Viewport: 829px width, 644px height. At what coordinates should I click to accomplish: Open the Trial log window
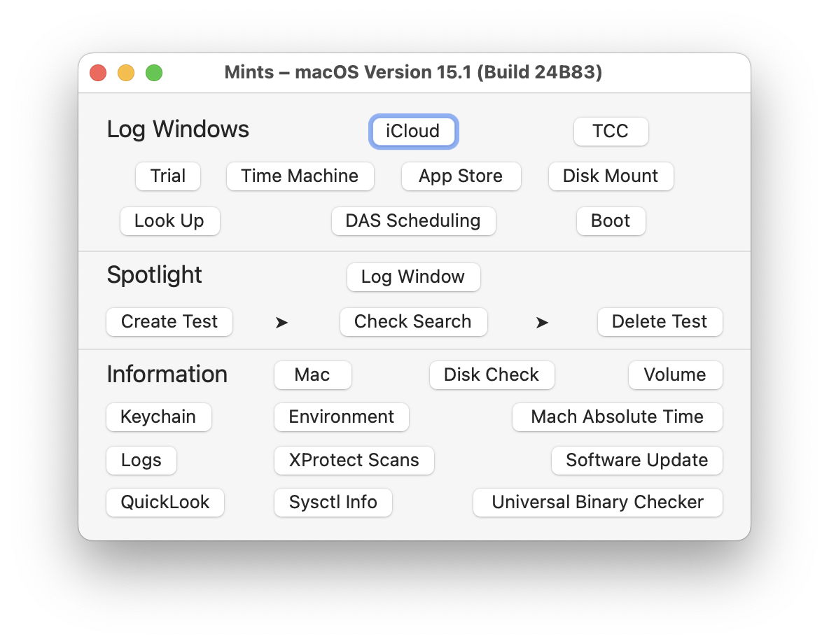168,176
